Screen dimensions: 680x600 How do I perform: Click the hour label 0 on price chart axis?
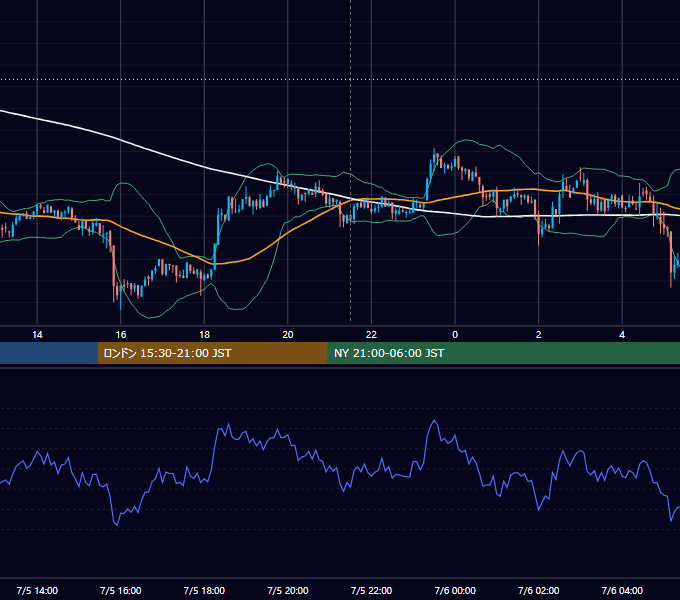pos(455,335)
